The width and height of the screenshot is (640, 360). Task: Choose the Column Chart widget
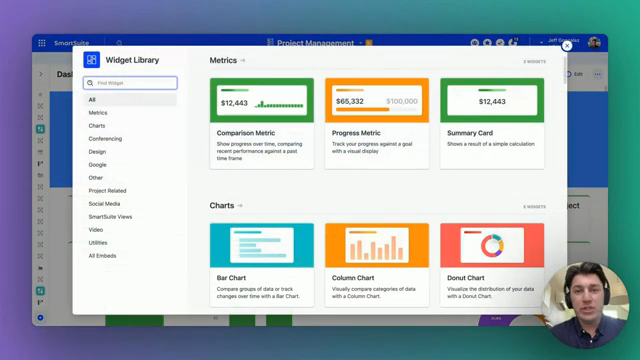(x=377, y=265)
